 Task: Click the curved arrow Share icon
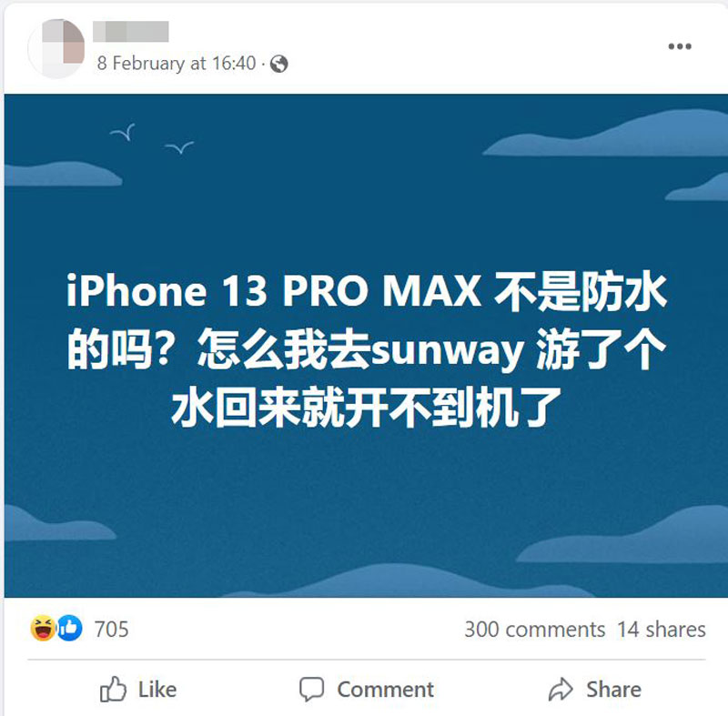tap(561, 689)
